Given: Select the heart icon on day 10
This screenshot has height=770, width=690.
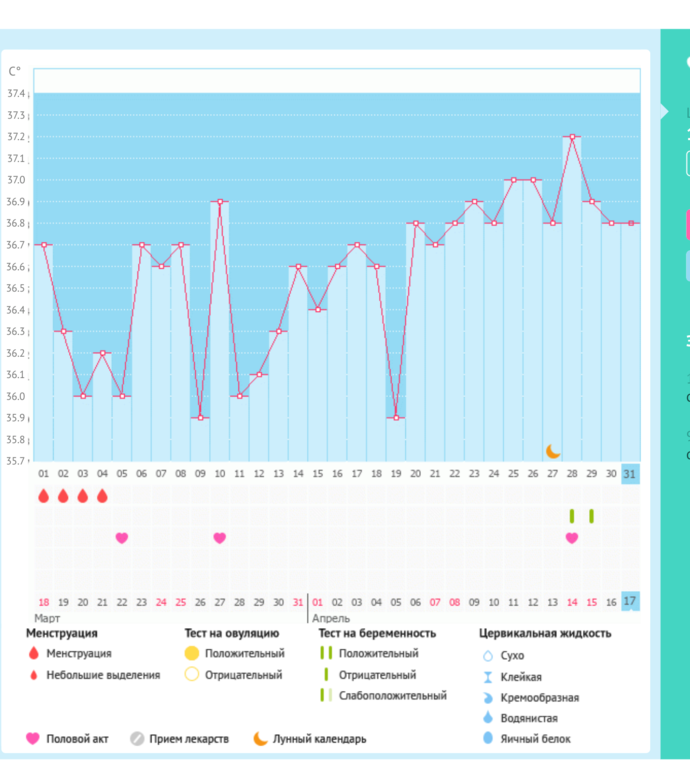Looking at the screenshot, I should (x=219, y=538).
